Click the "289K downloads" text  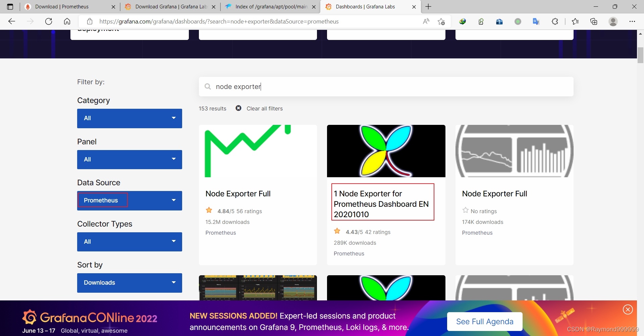tap(355, 243)
